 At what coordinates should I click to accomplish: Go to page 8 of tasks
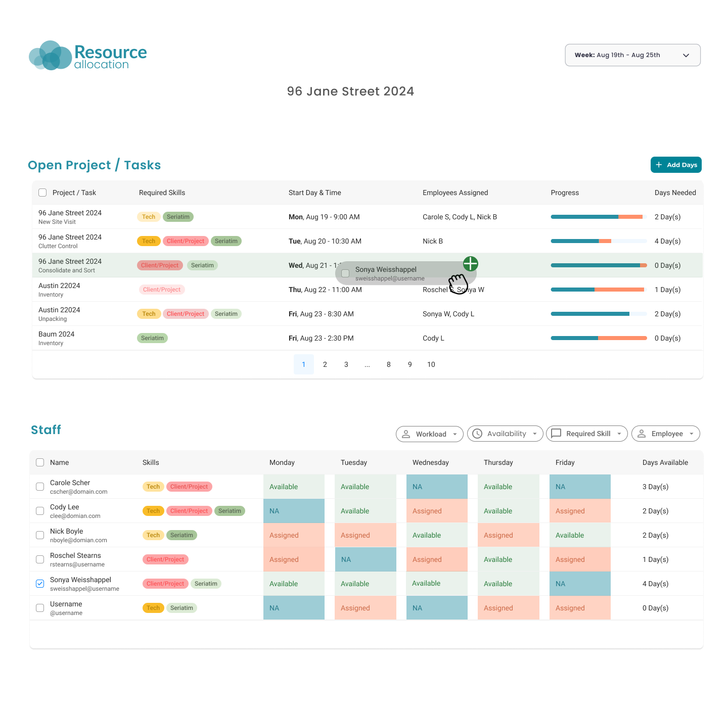(x=389, y=364)
